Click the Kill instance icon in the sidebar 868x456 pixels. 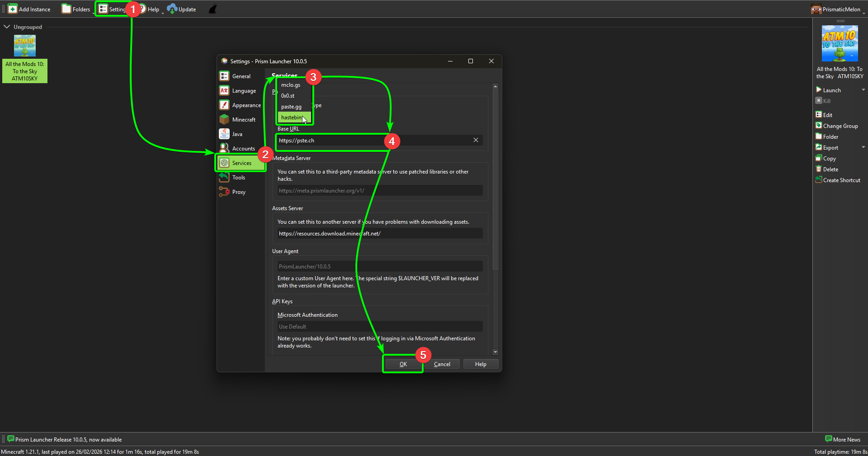pos(819,100)
